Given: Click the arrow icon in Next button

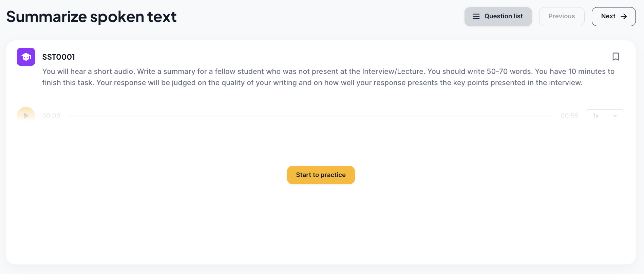Looking at the screenshot, I should (x=624, y=16).
